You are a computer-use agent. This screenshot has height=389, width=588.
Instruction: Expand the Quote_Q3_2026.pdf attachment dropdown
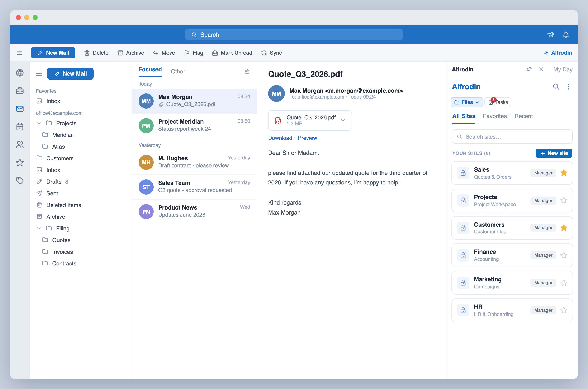click(x=343, y=120)
